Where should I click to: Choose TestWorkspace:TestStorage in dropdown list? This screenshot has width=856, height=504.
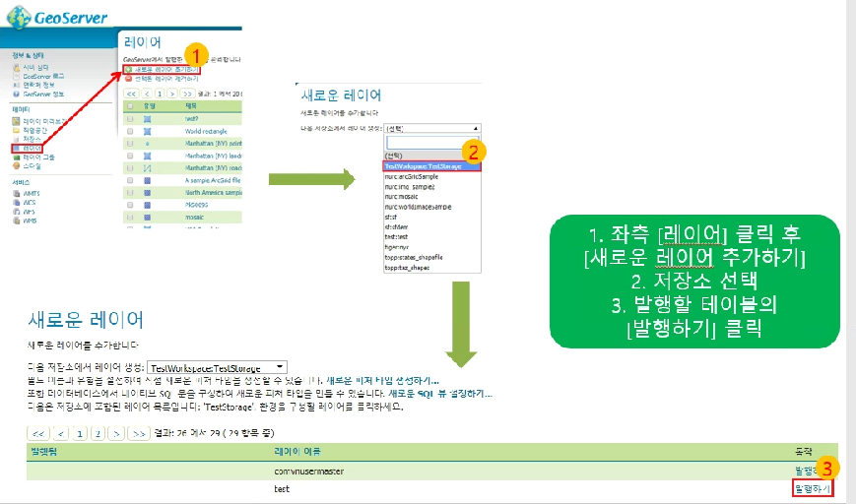(432, 166)
